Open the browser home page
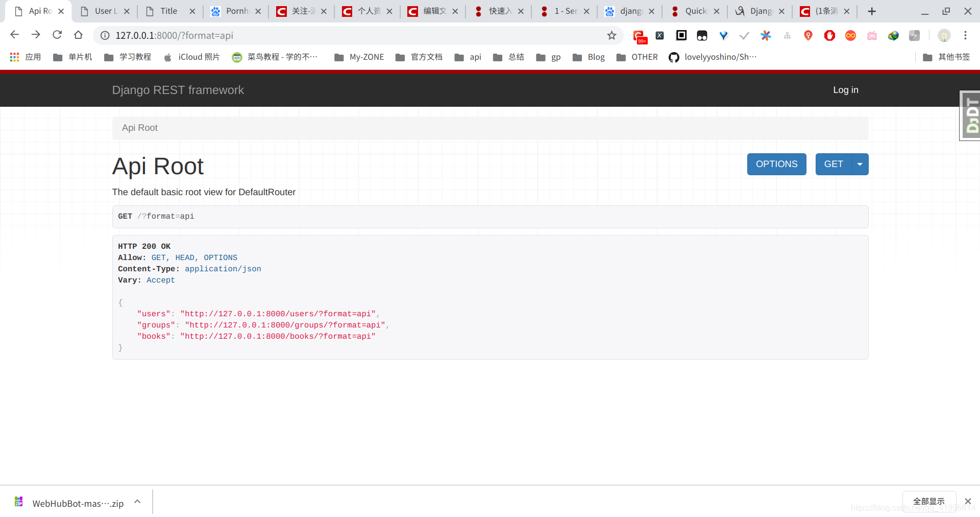The width and height of the screenshot is (980, 517). (x=78, y=35)
